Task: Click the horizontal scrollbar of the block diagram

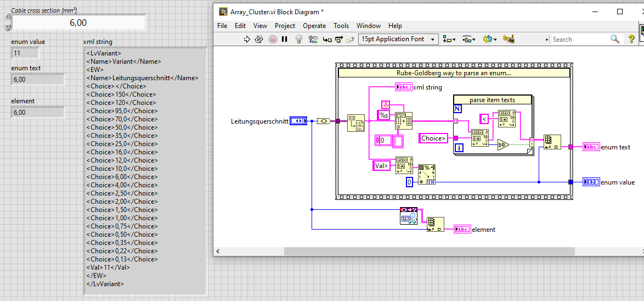Action: (x=429, y=250)
